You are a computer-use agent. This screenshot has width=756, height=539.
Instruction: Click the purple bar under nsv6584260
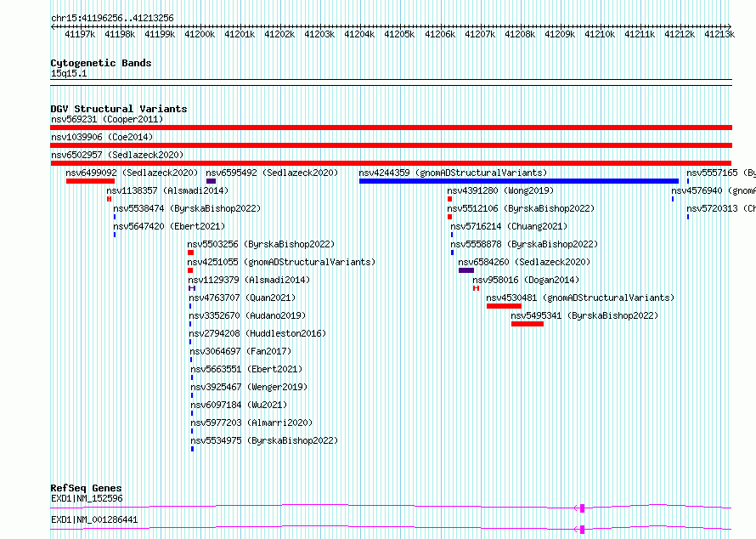pos(466,270)
